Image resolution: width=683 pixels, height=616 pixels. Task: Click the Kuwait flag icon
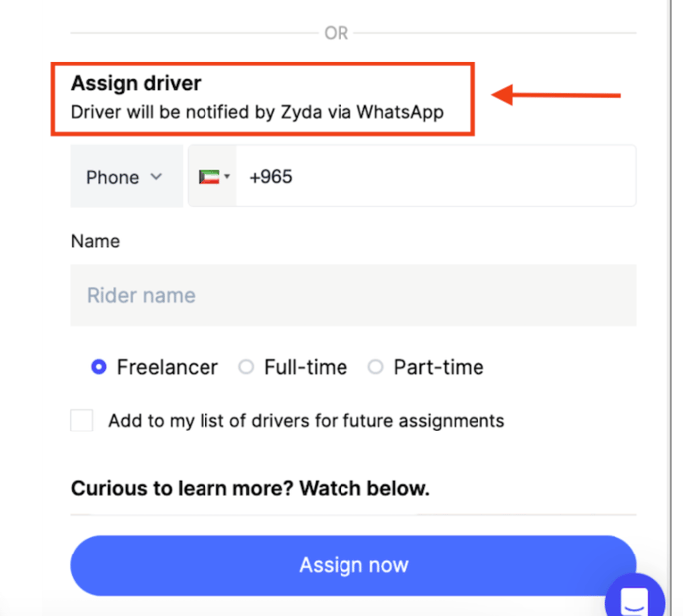click(x=208, y=177)
